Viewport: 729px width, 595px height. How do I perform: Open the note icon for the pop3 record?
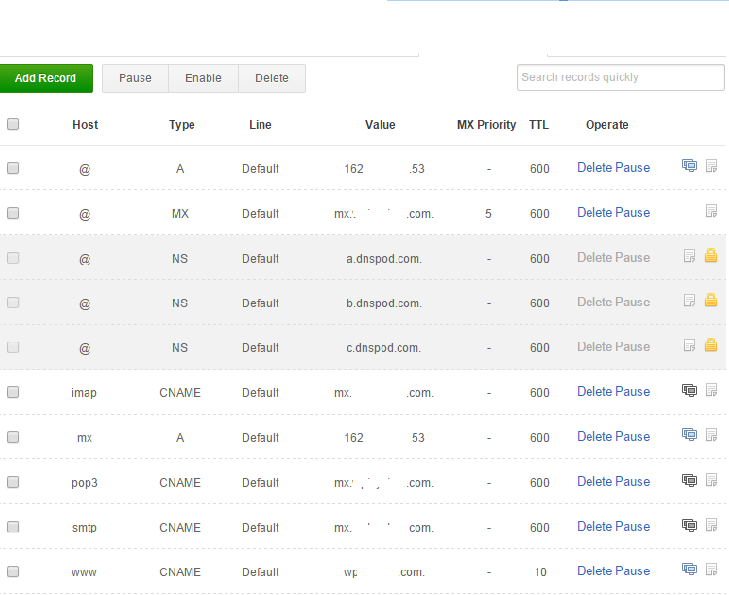coord(711,480)
